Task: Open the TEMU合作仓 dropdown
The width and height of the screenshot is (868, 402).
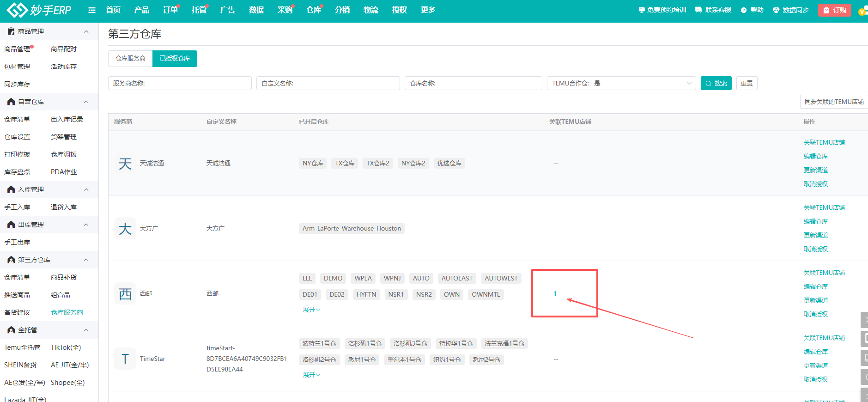Action: (621, 83)
